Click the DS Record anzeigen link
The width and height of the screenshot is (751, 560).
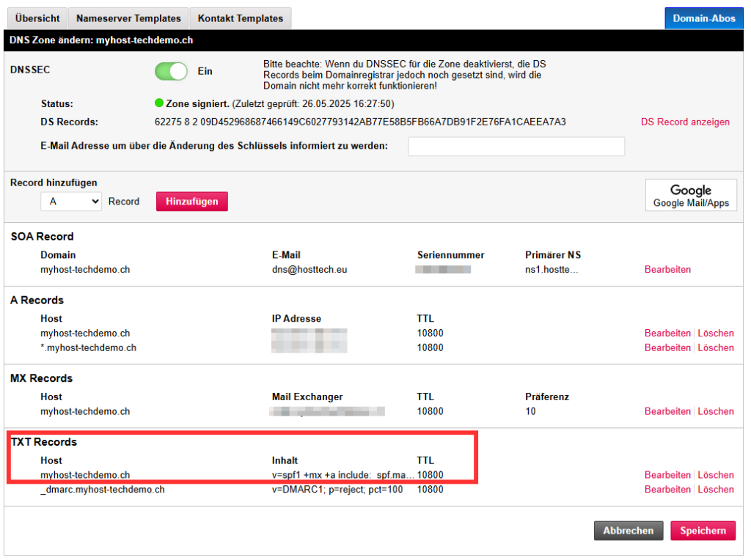click(x=685, y=122)
